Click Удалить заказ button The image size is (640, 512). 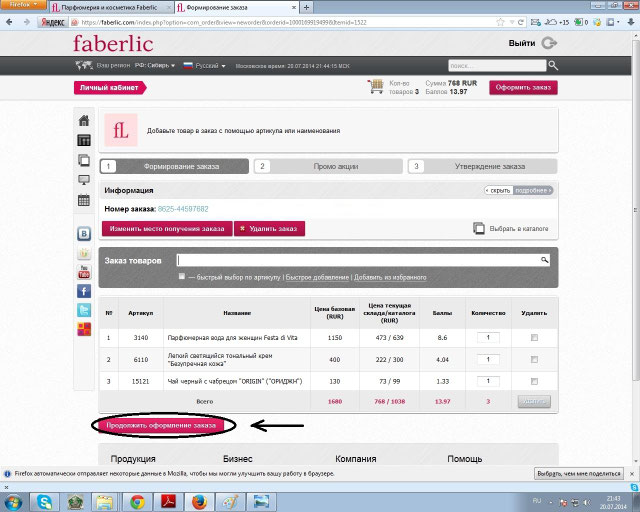point(269,229)
